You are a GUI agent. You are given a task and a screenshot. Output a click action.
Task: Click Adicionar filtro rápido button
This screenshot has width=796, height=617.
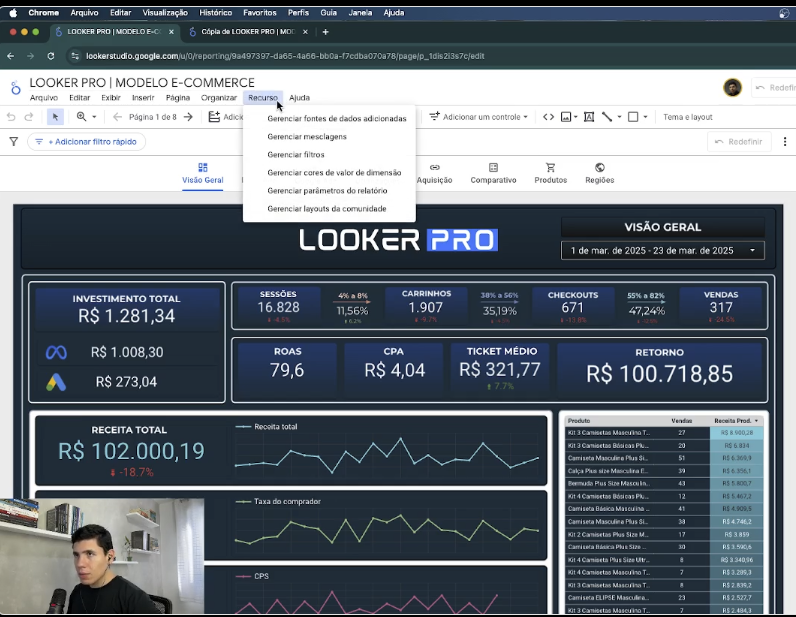pos(86,142)
